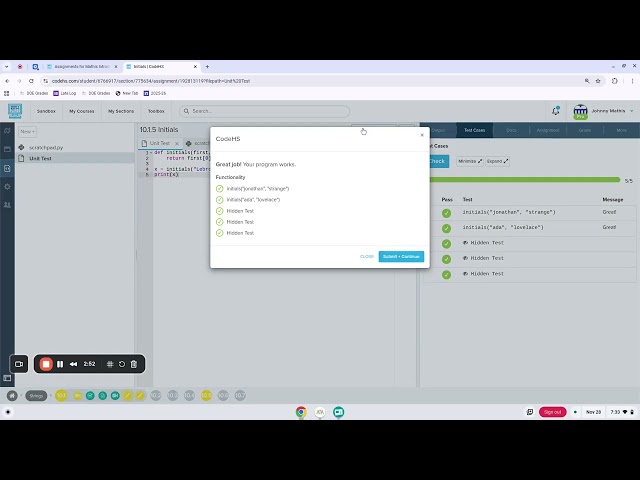
Task: Open the New Tab bookmark
Action: click(127, 93)
